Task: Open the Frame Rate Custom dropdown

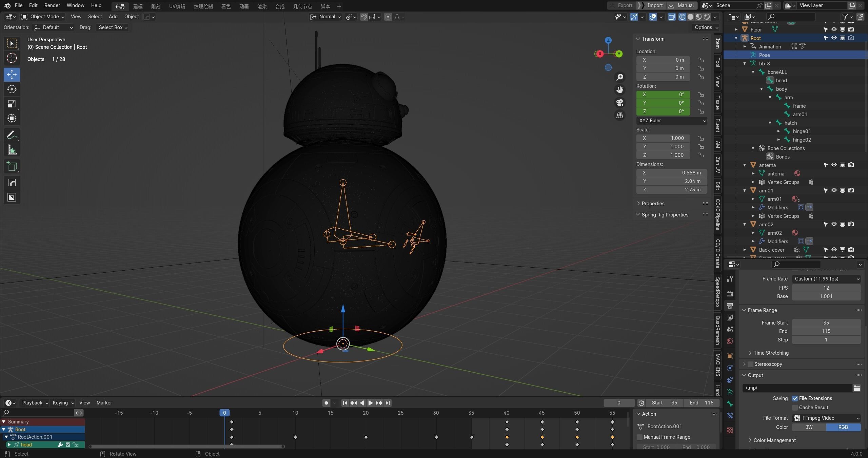Action: pyautogui.click(x=826, y=279)
